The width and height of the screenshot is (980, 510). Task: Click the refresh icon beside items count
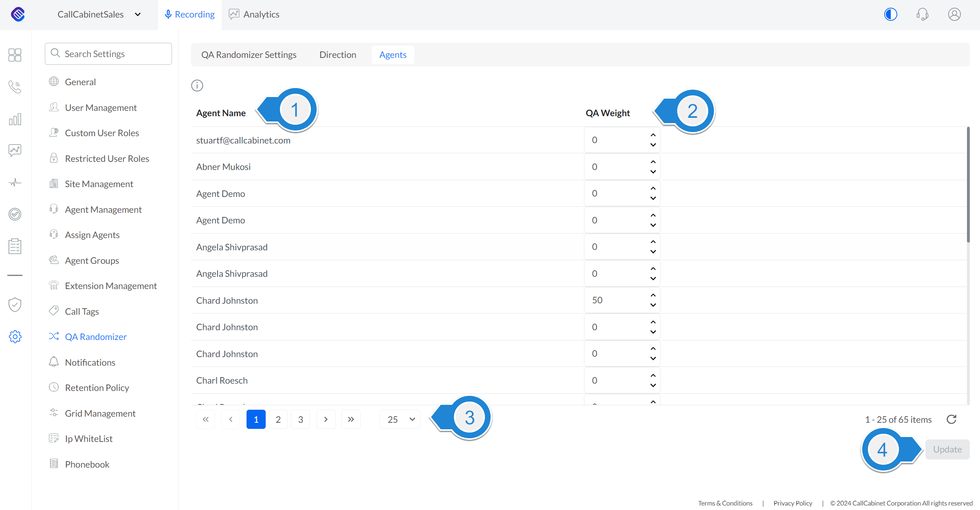click(951, 419)
